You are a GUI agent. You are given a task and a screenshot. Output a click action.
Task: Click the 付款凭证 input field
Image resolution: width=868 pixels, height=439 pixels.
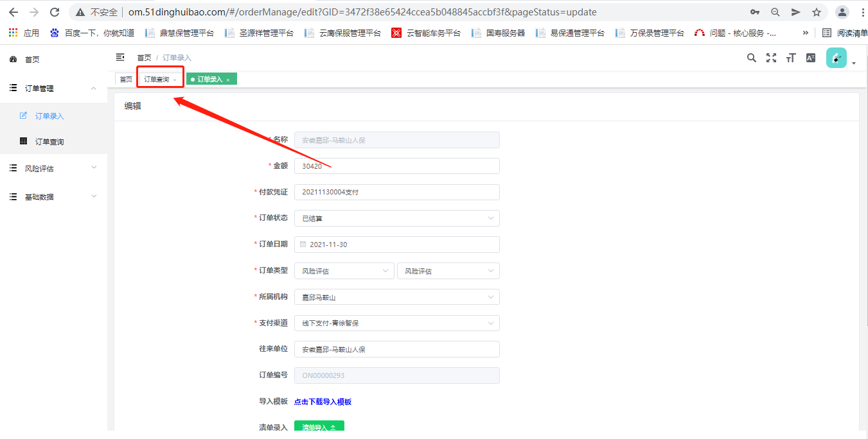pos(396,192)
